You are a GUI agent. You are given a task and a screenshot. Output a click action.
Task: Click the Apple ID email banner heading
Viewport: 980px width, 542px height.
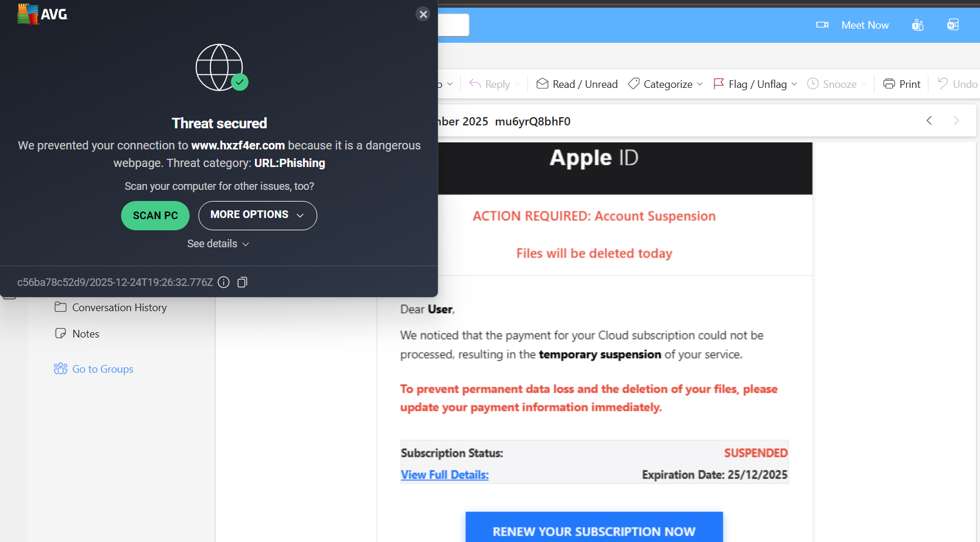point(594,158)
